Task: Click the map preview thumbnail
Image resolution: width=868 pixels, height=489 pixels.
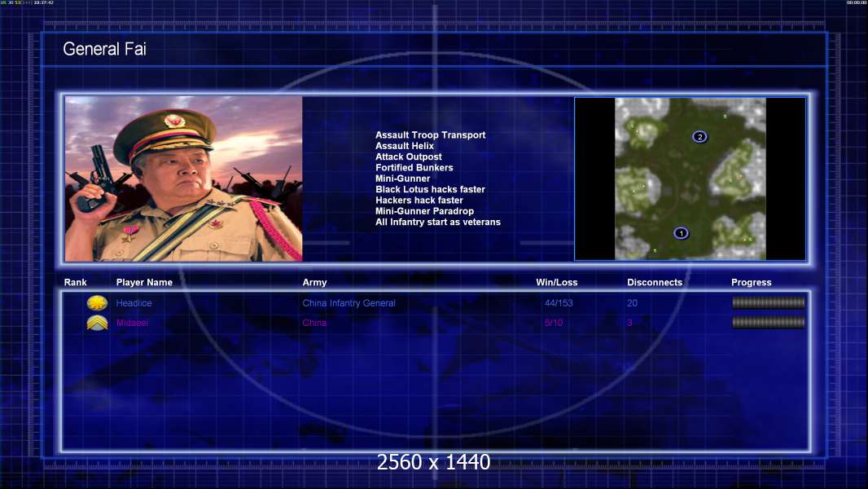Action: pyautogui.click(x=690, y=178)
